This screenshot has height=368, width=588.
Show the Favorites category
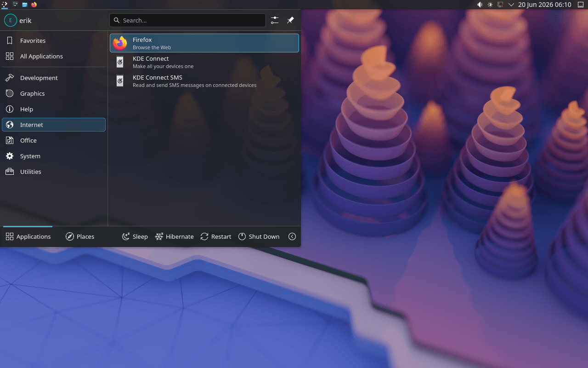point(54,40)
